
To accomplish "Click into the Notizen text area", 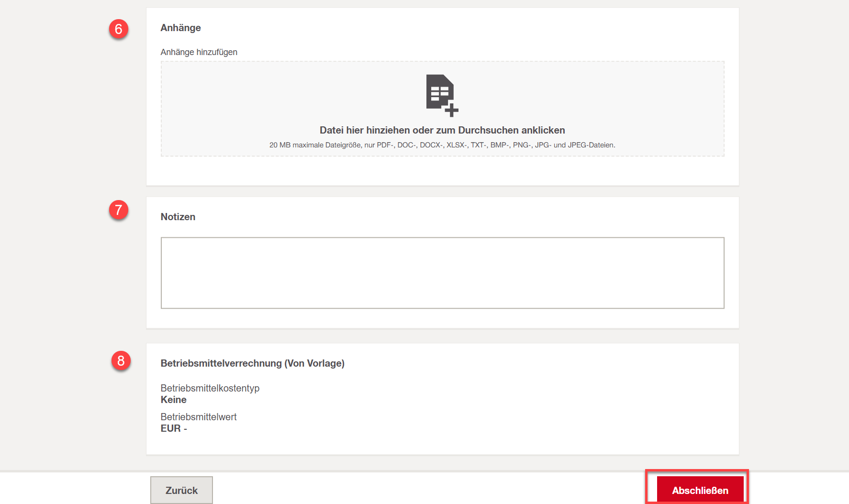I will click(442, 273).
